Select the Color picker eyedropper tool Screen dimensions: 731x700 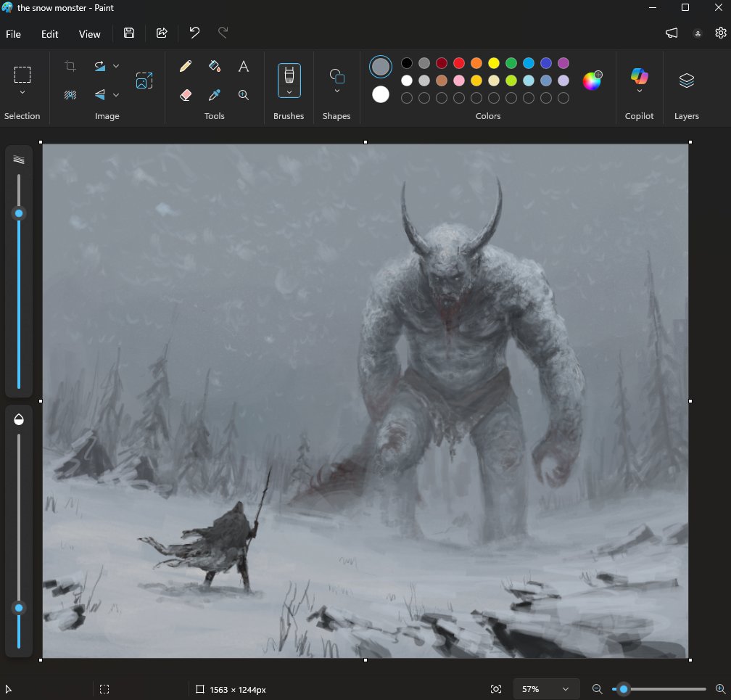click(215, 95)
